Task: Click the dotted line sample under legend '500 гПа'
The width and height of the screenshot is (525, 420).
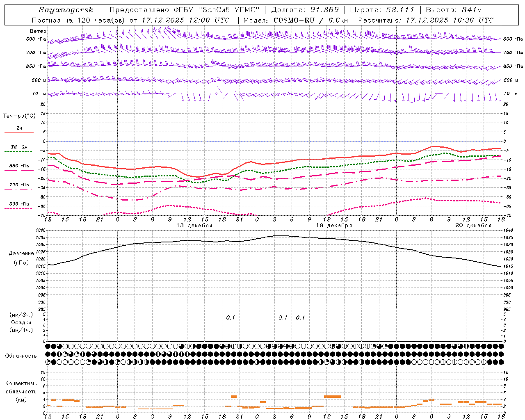Action: point(18,209)
